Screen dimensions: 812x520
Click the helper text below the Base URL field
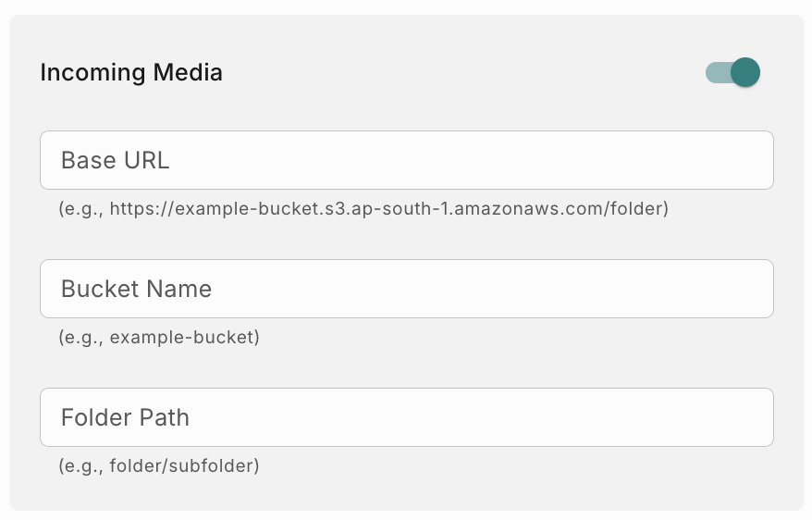point(363,209)
